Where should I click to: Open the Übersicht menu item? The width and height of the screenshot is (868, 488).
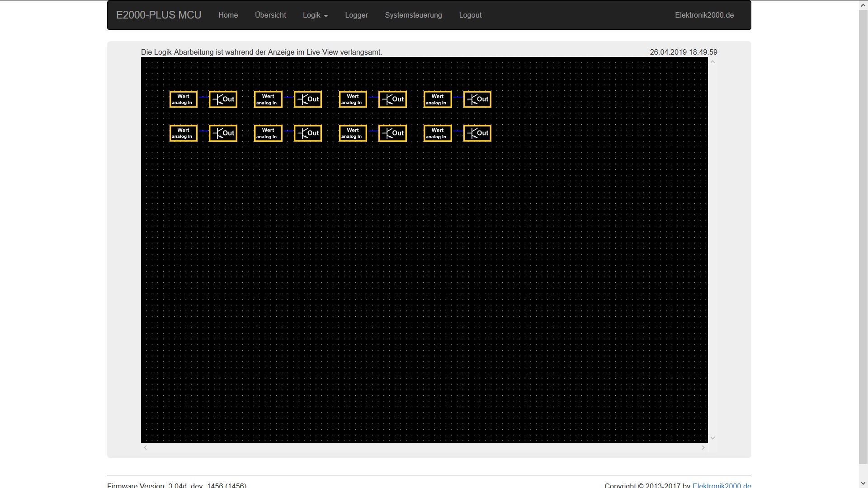click(x=270, y=15)
